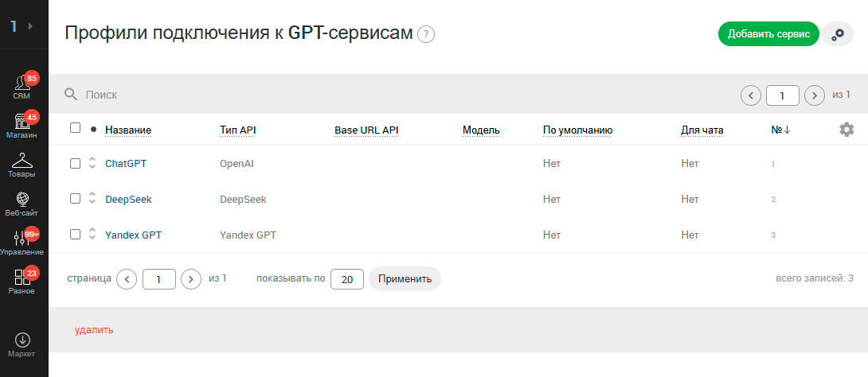Open the table column settings gear
The image size is (868, 377).
click(x=846, y=130)
